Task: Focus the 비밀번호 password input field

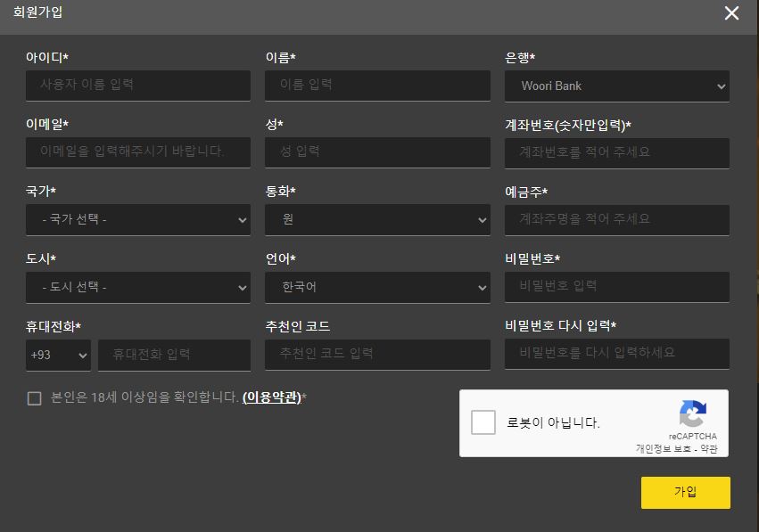Action: [x=616, y=286]
